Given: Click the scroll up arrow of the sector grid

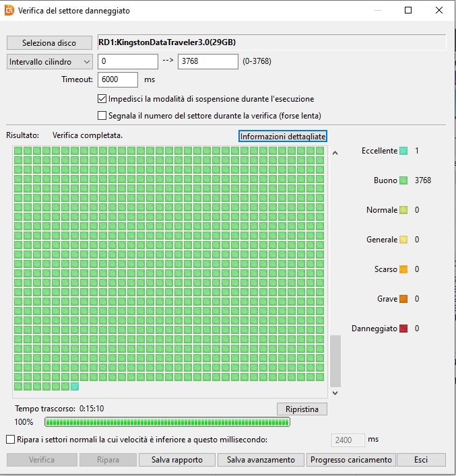Looking at the screenshot, I should pos(335,153).
